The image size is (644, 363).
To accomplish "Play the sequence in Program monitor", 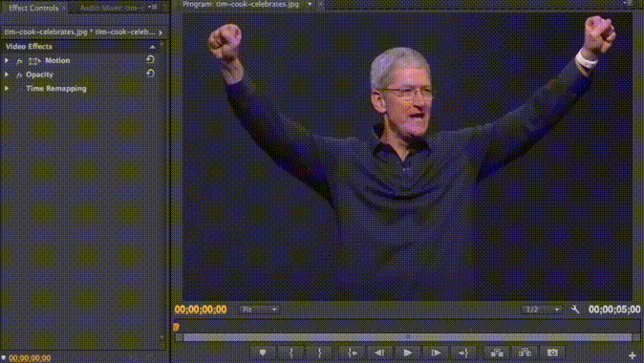I will pos(407,352).
